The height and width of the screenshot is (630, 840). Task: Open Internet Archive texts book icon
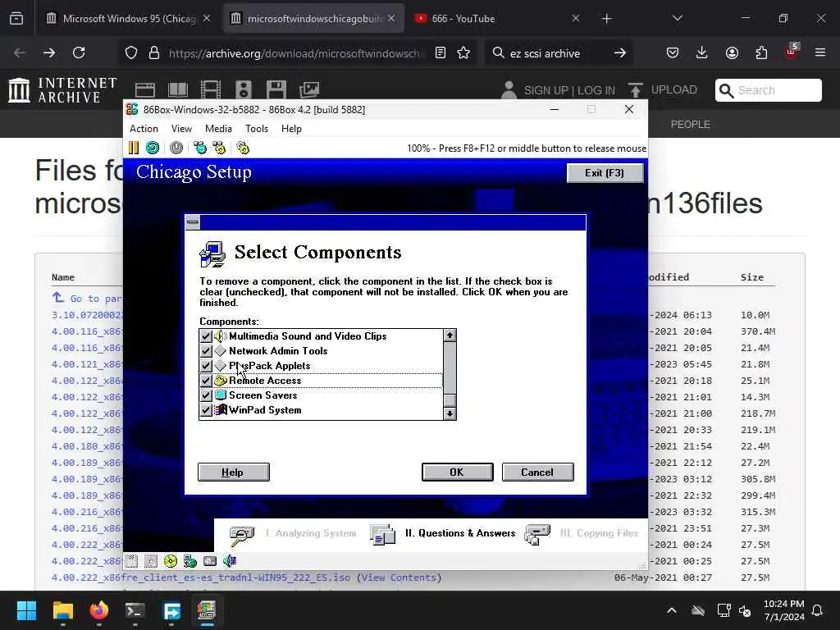pos(178,89)
